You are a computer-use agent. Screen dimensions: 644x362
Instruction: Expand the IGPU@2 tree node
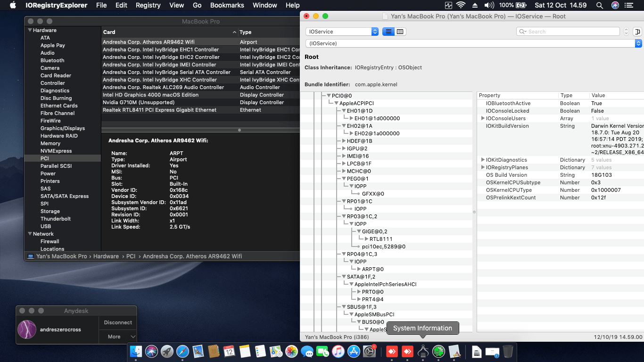pos(344,148)
